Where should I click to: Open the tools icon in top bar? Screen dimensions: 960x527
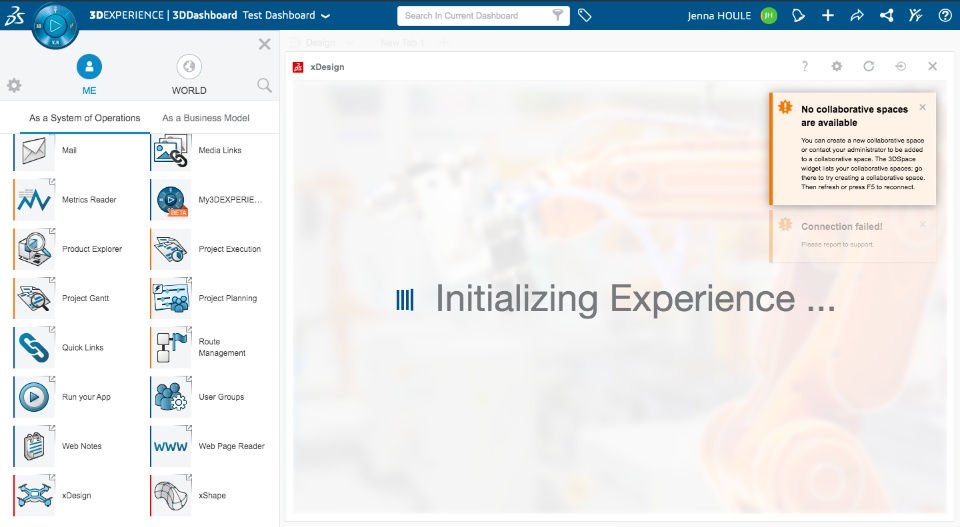[x=915, y=15]
